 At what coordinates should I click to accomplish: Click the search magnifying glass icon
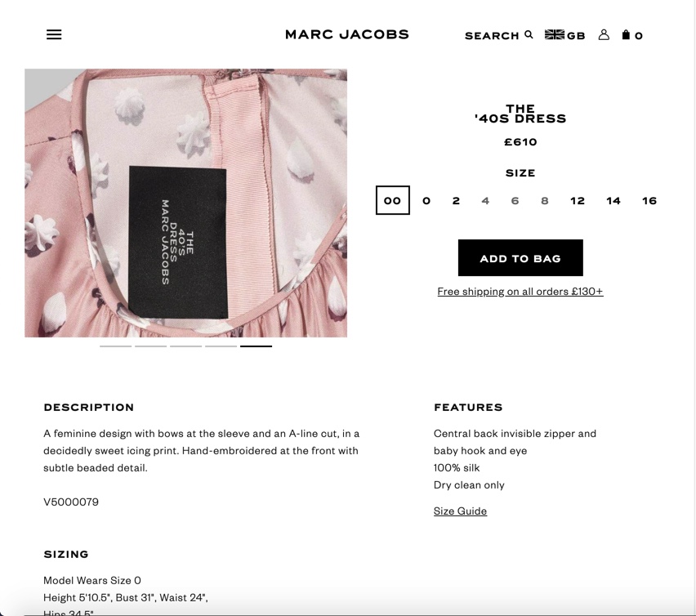529,34
